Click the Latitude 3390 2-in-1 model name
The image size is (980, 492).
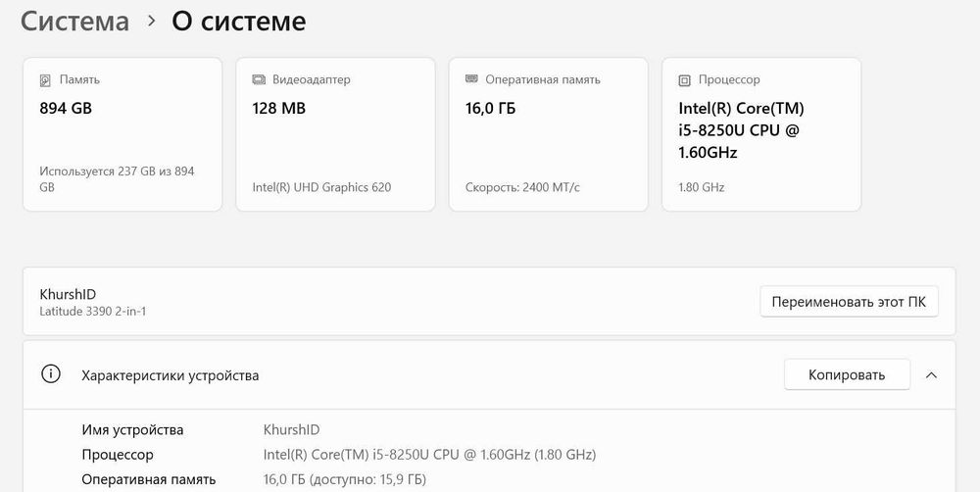(x=93, y=312)
